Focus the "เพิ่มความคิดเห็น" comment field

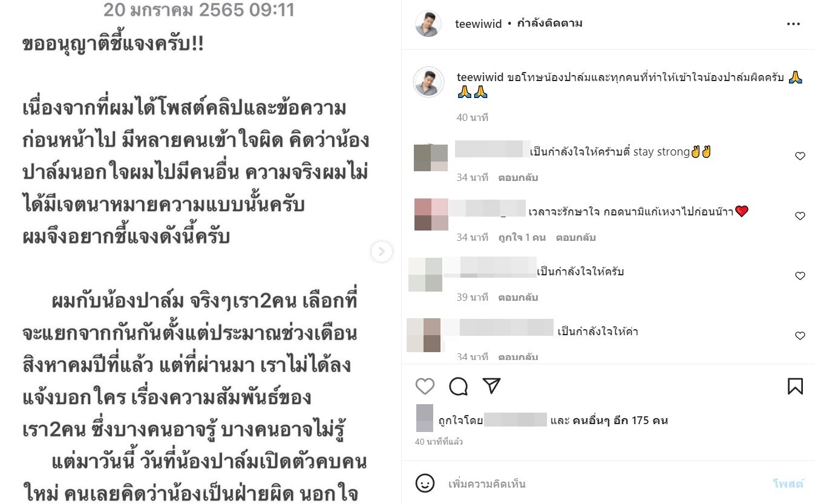tap(605, 484)
